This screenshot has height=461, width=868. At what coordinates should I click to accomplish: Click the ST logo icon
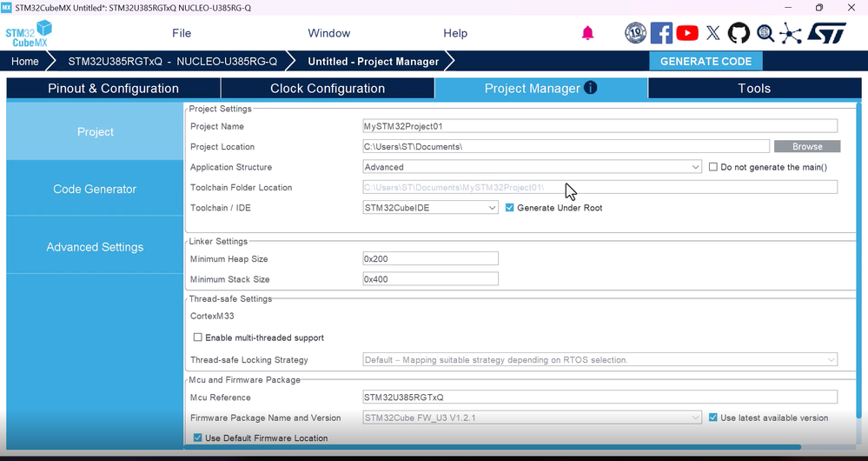click(x=826, y=33)
